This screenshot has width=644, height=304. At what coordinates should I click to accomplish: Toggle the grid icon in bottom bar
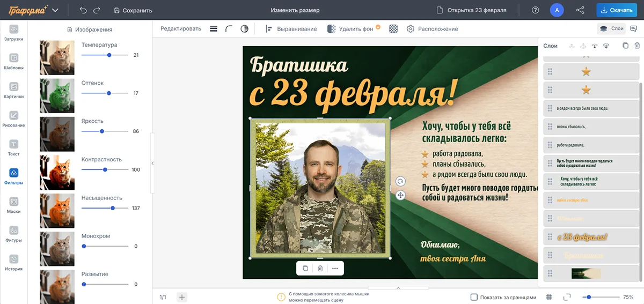coord(549,297)
